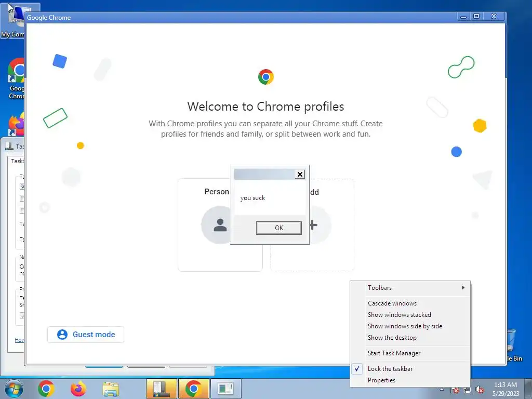The height and width of the screenshot is (399, 532).
Task: Select Show windows side by side
Action: (410, 326)
